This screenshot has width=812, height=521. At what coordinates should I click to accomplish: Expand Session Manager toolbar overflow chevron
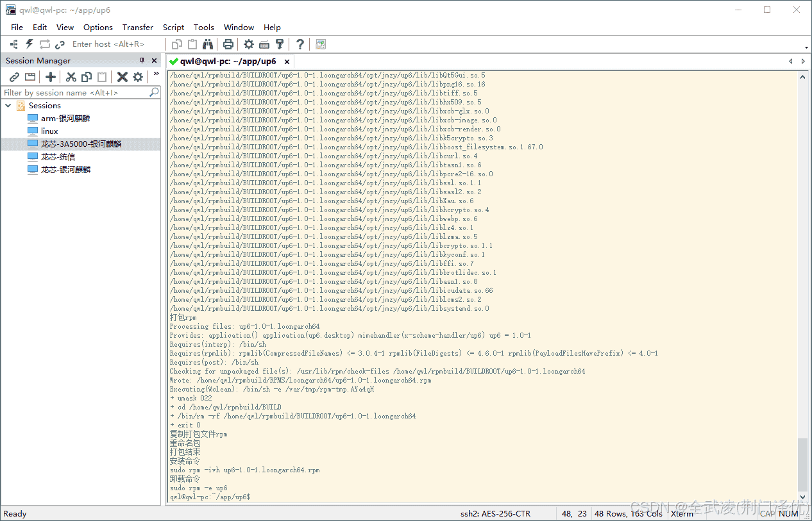(x=156, y=74)
